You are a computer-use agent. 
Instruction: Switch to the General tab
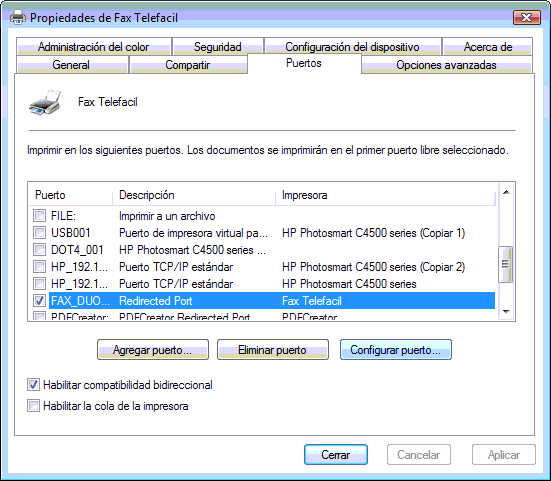pyautogui.click(x=72, y=65)
